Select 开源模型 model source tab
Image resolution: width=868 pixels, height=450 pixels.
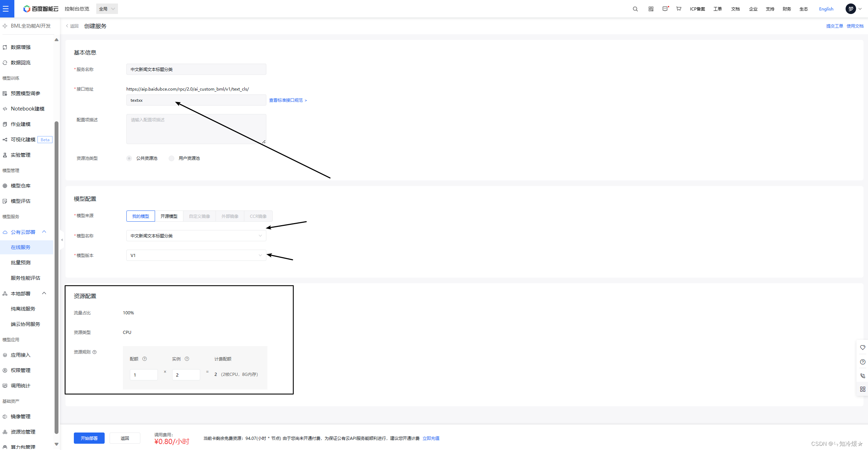coord(169,216)
